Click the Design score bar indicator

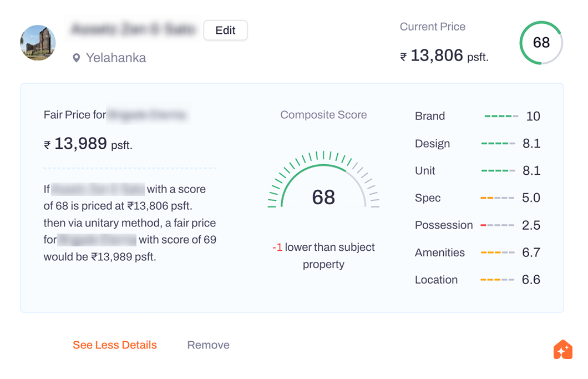(498, 144)
